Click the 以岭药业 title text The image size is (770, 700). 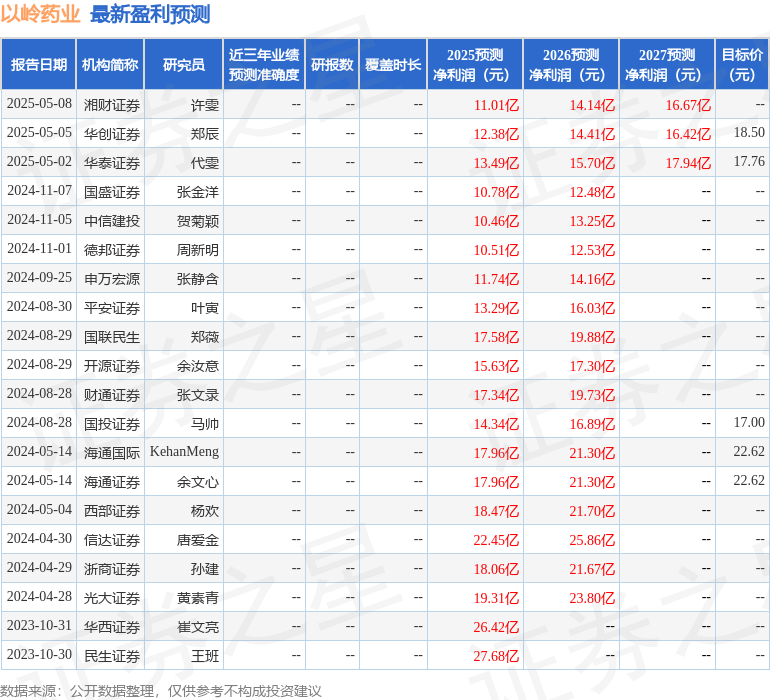click(x=40, y=14)
